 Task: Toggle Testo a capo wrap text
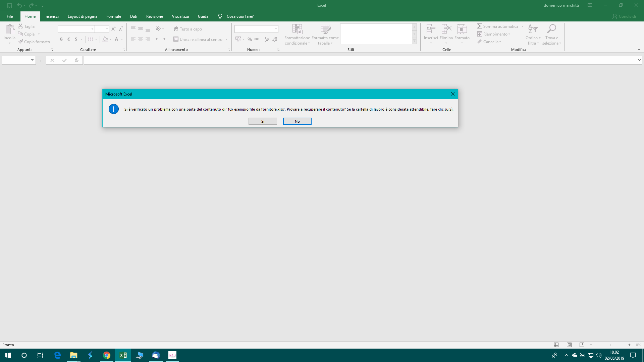coord(188,29)
